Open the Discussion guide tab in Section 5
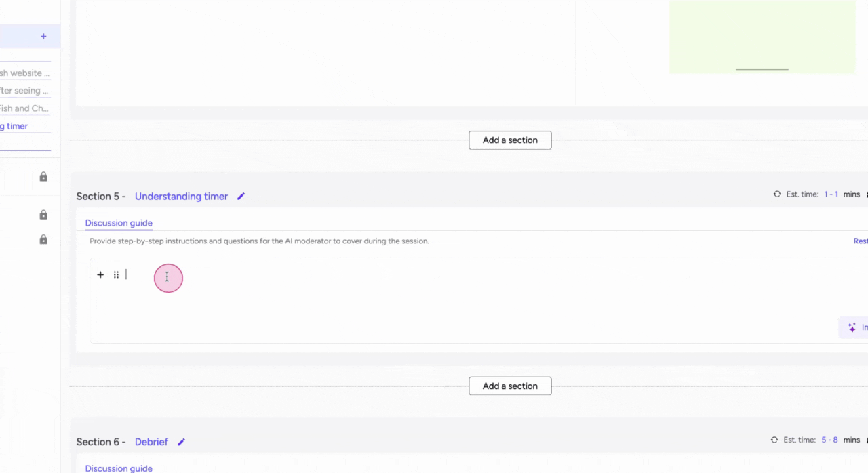The image size is (868, 473). (119, 223)
